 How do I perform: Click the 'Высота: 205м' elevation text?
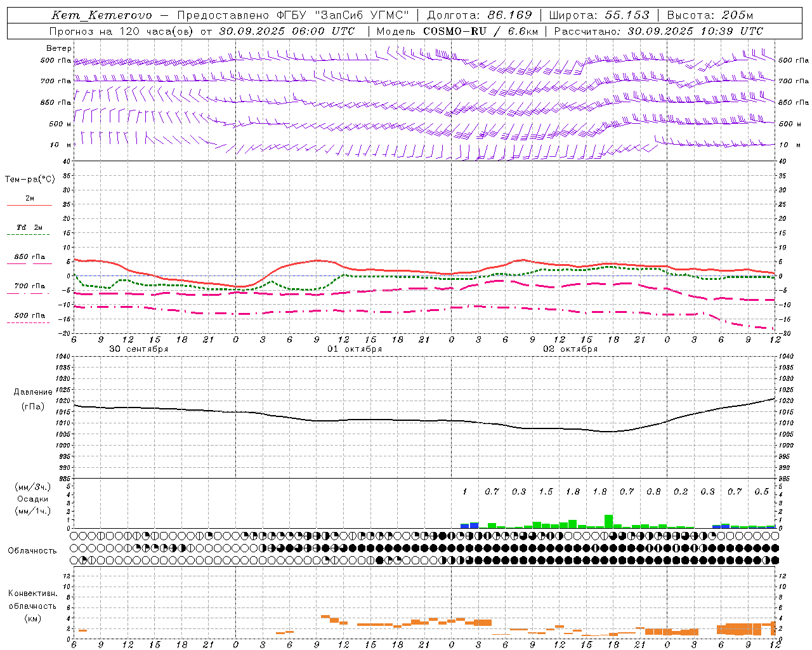click(710, 15)
